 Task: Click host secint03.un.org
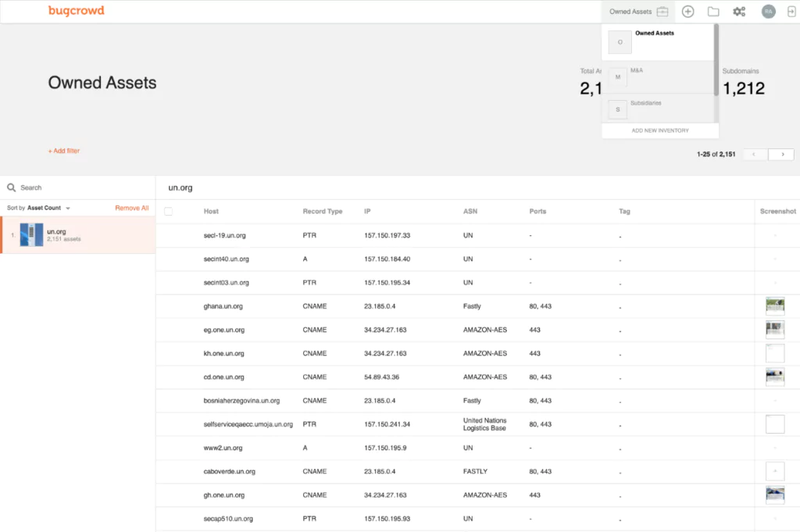(226, 283)
